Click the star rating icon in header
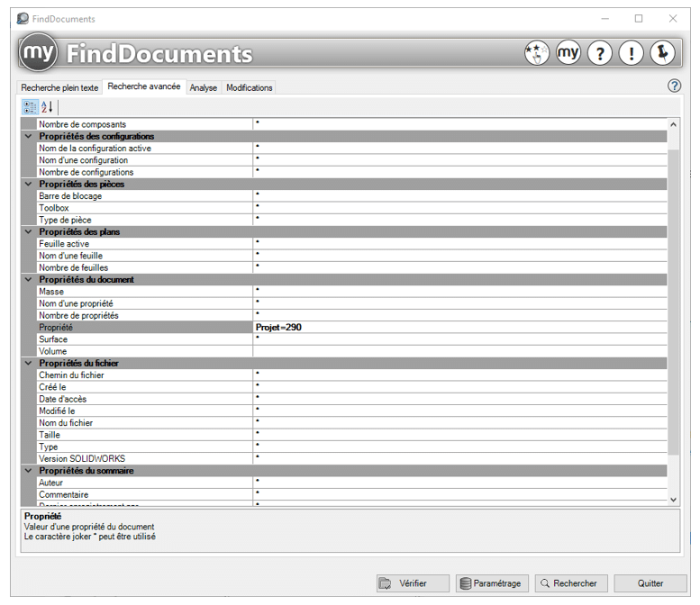700x605 pixels. tap(536, 53)
